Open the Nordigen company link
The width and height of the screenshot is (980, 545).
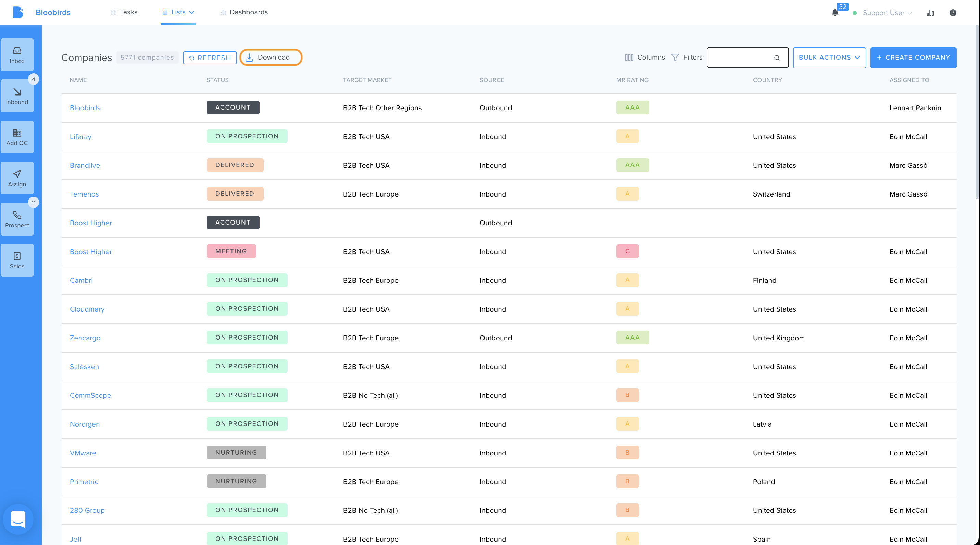pos(85,424)
